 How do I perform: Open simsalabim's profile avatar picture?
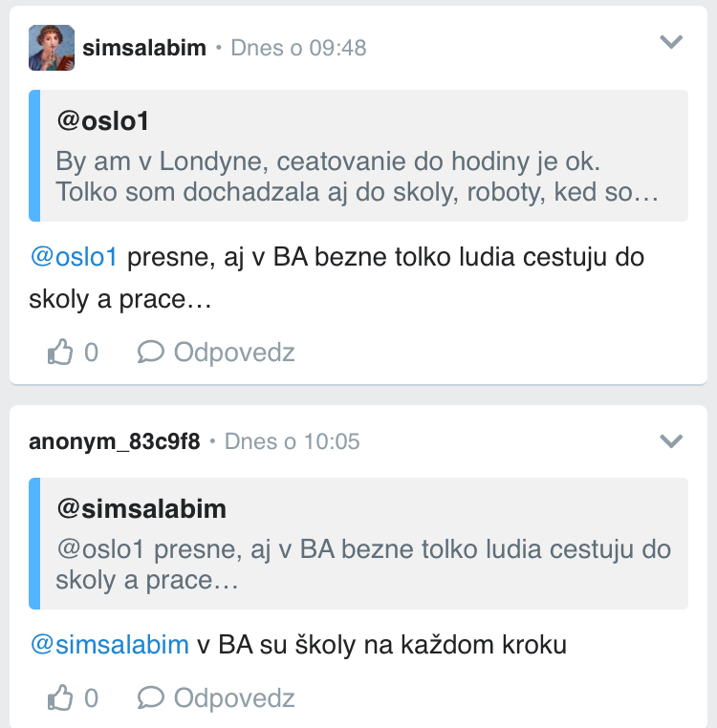[52, 48]
